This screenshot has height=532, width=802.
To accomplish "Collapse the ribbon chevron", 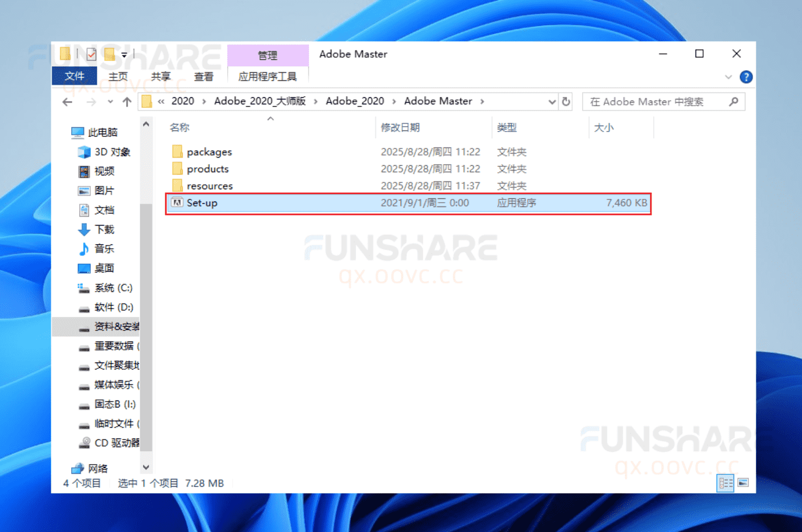I will coord(728,76).
